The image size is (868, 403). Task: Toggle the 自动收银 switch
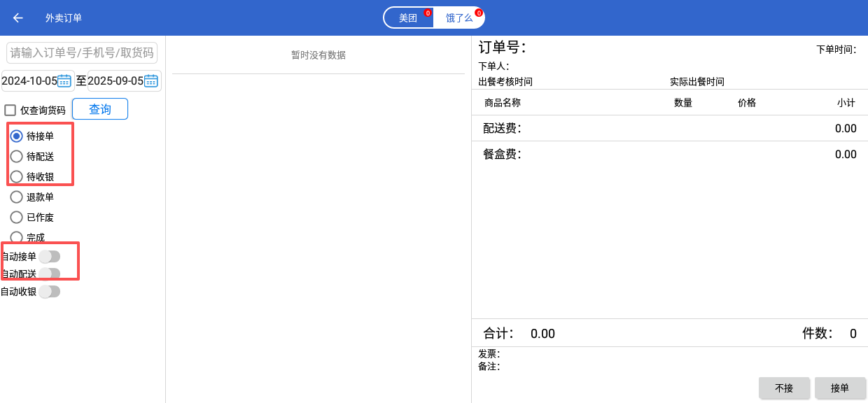(49, 292)
